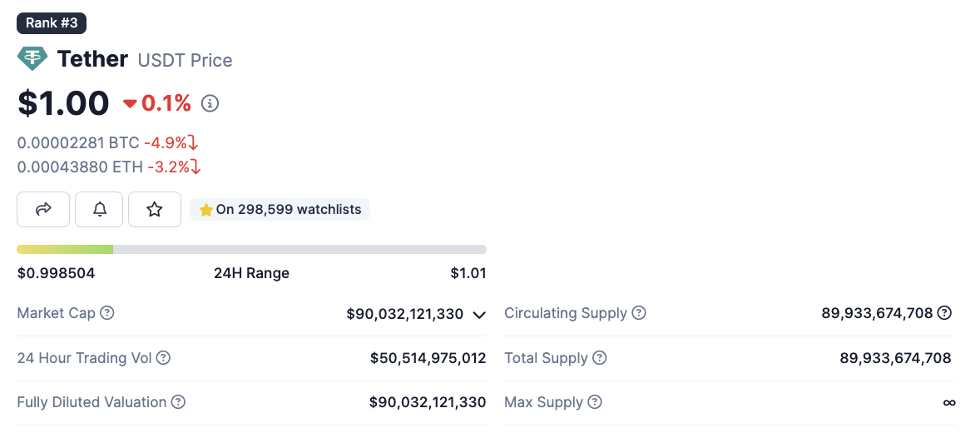Image resolution: width=980 pixels, height=443 pixels.
Task: Click the On 298,599 watchlists badge
Action: [280, 210]
